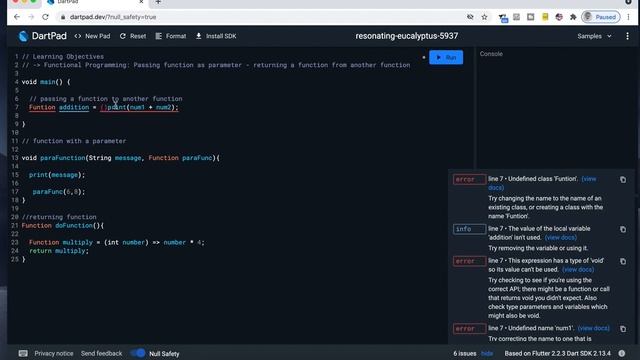Open the Privacy notice link
This screenshot has width=640, height=360.
pyautogui.click(x=54, y=353)
